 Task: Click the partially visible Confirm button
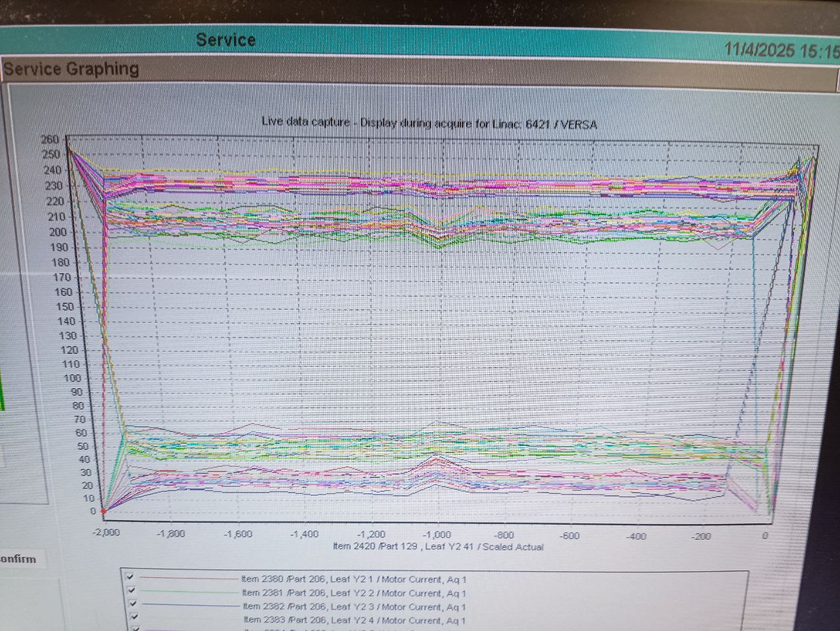[x=18, y=559]
